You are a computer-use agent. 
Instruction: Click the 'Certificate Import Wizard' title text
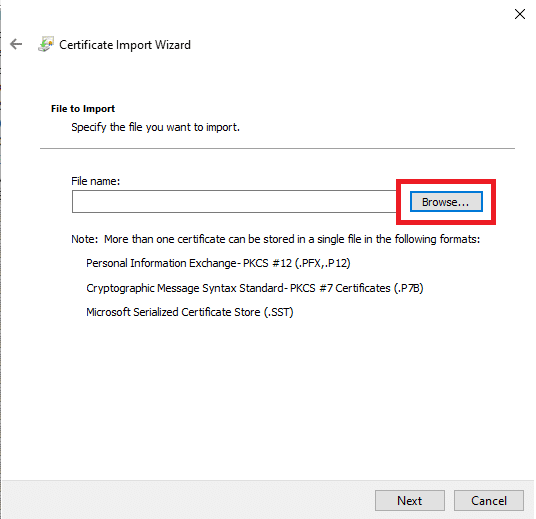125,45
